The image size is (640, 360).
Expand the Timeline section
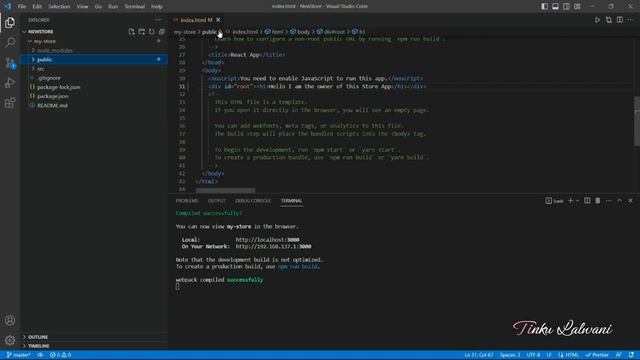[94, 346]
